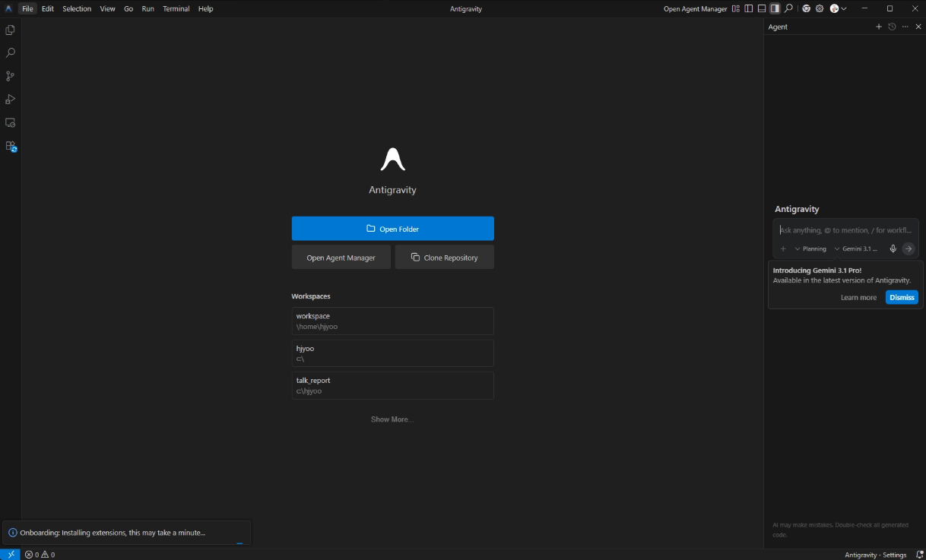Click Open Agent Manager in title bar
This screenshot has width=926, height=560.
tap(695, 8)
